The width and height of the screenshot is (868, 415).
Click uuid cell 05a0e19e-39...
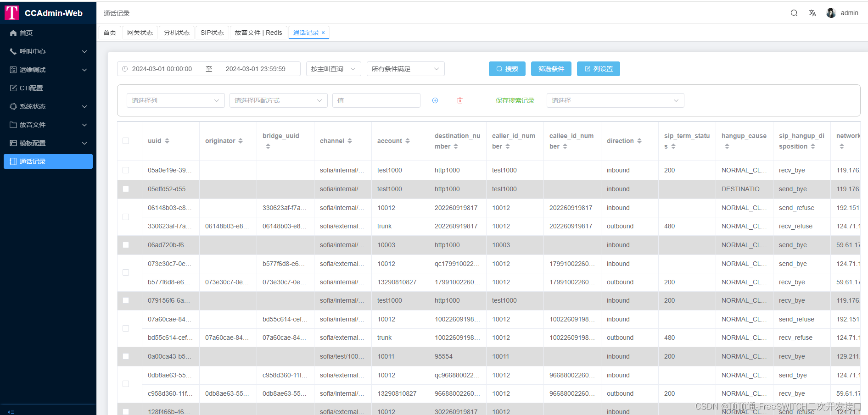click(170, 170)
